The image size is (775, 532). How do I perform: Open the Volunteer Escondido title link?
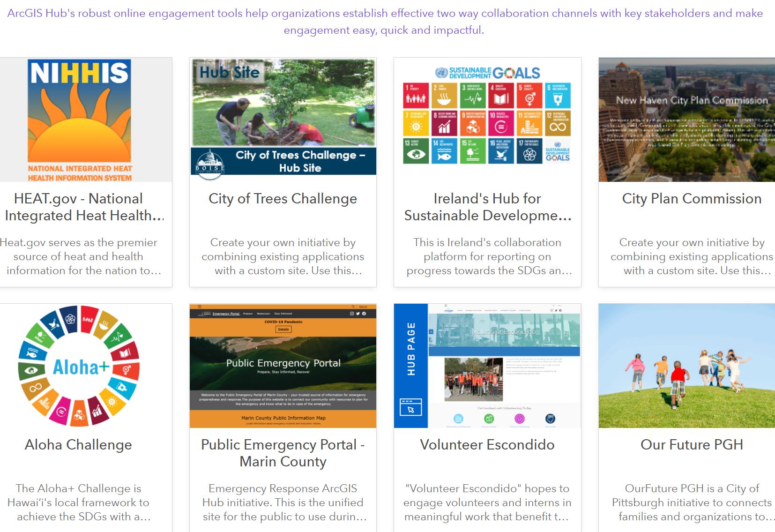487,445
